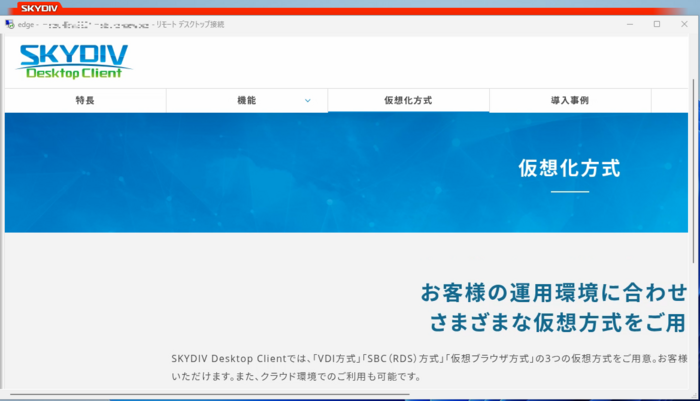Minimize the remote desktop window
This screenshot has height=401, width=700.
630,24
